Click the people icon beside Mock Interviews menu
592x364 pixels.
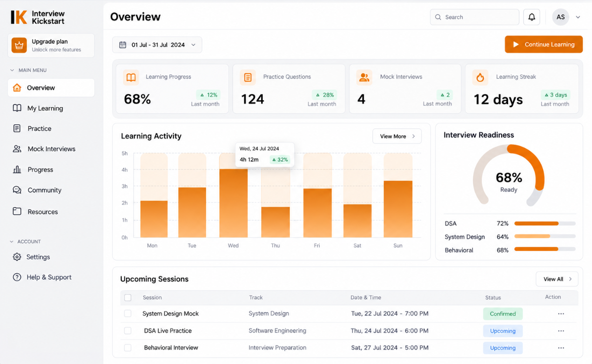pyautogui.click(x=17, y=149)
